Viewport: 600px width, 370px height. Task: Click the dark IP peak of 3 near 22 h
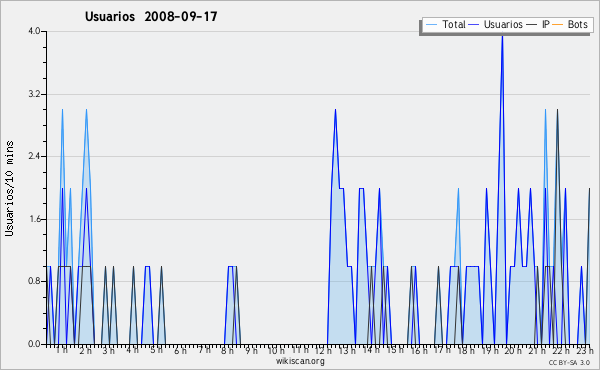pos(558,110)
